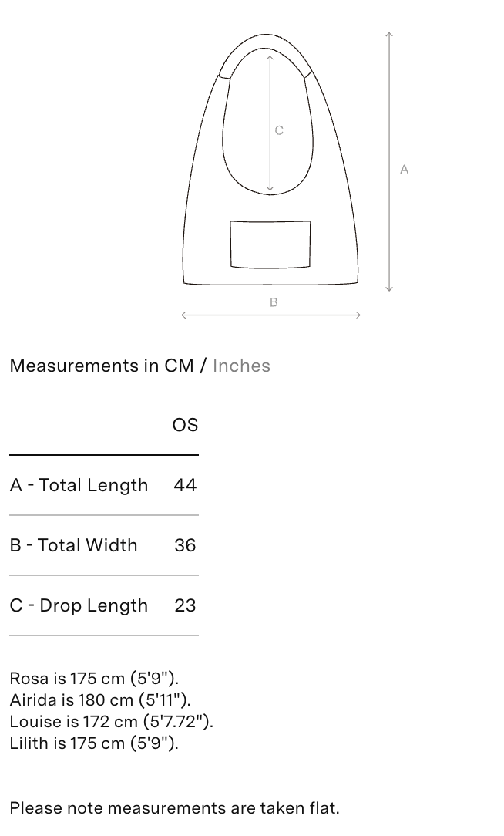Image resolution: width=504 pixels, height=836 pixels.
Task: Click the measurements taken flat note
Action: click(x=174, y=808)
